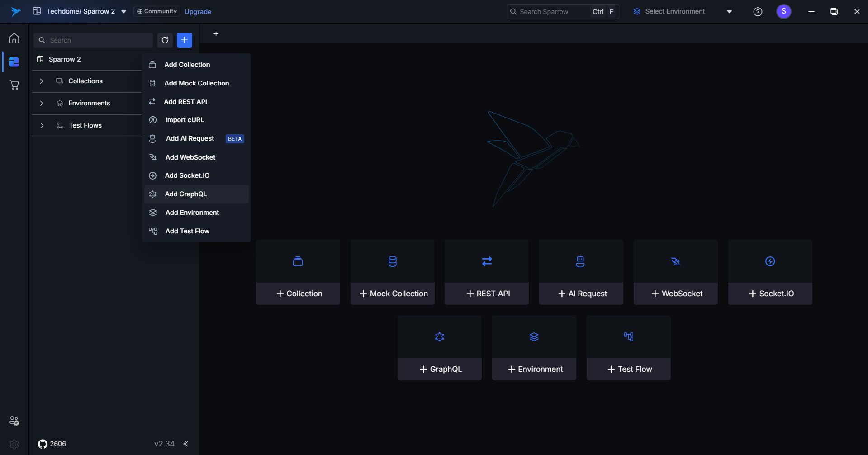This screenshot has height=455, width=868.
Task: Open the profile avatar in the top bar
Action: pos(784,11)
